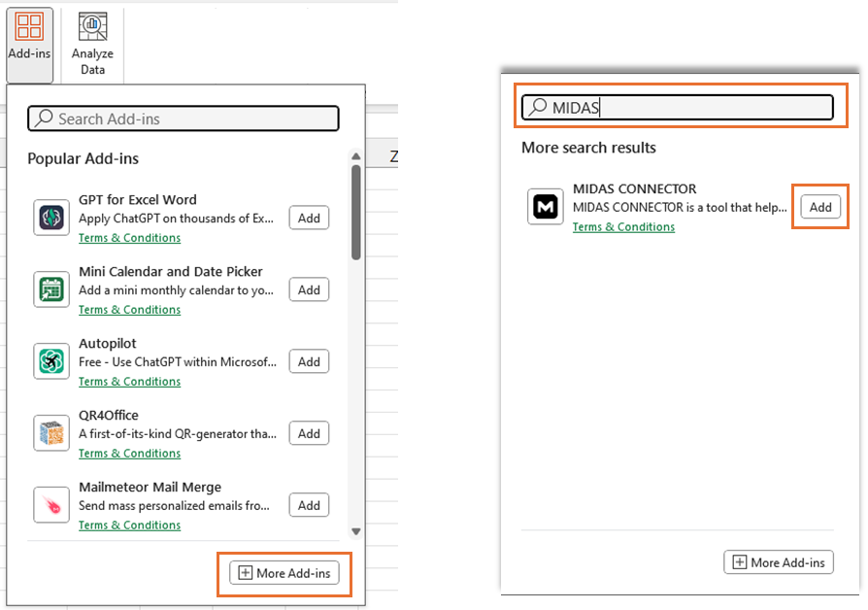Click the Mailmeteor Mail Merge icon
Screen dimensions: 868x610
tap(51, 505)
